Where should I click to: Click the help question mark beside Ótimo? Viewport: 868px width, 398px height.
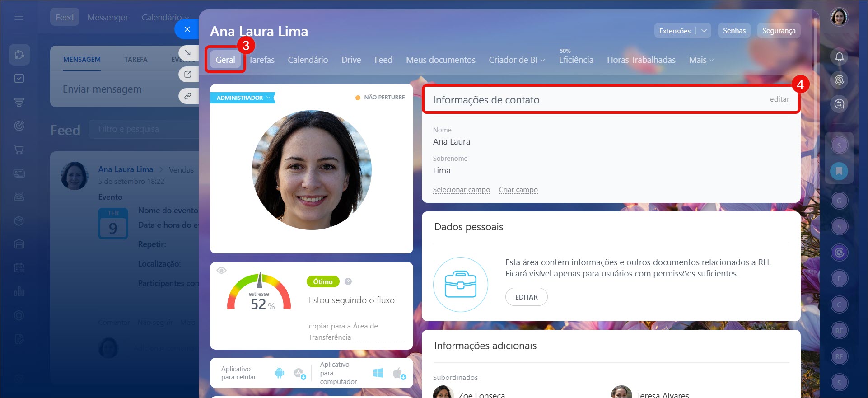tap(348, 281)
